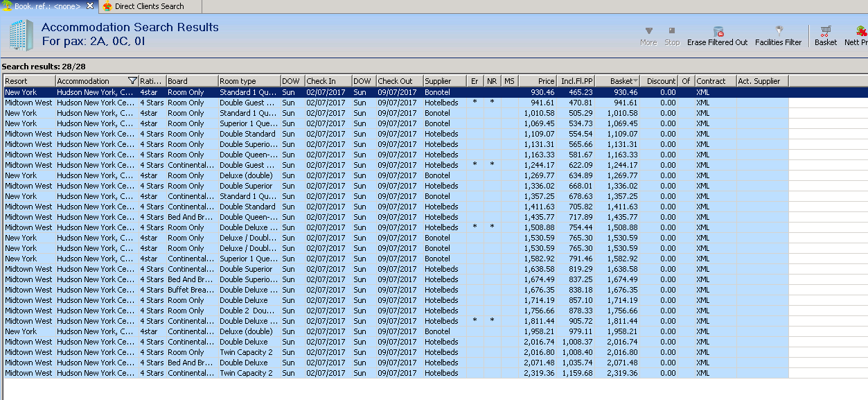Select the Double Standard row priced 1,109.07

(x=396, y=134)
